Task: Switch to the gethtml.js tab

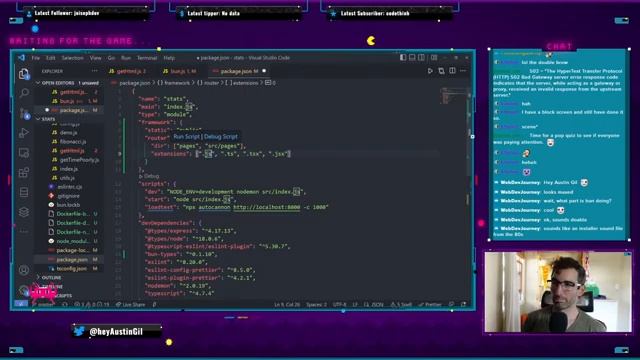Action: point(127,71)
